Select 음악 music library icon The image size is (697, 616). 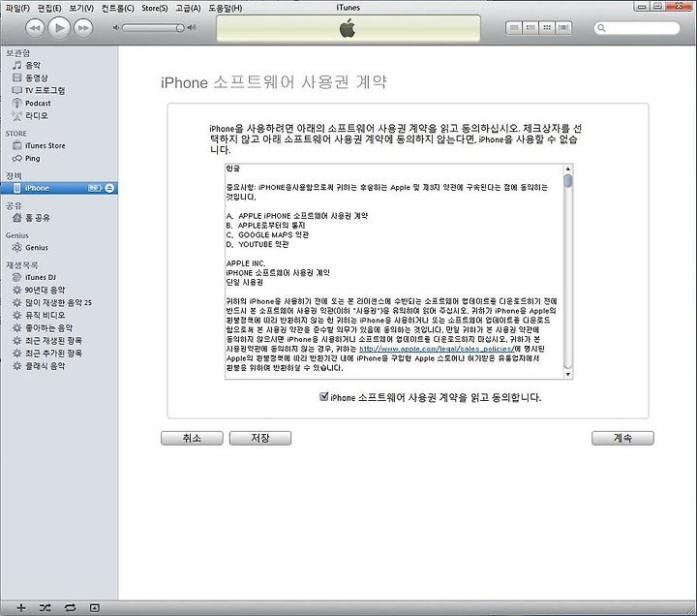click(16, 66)
